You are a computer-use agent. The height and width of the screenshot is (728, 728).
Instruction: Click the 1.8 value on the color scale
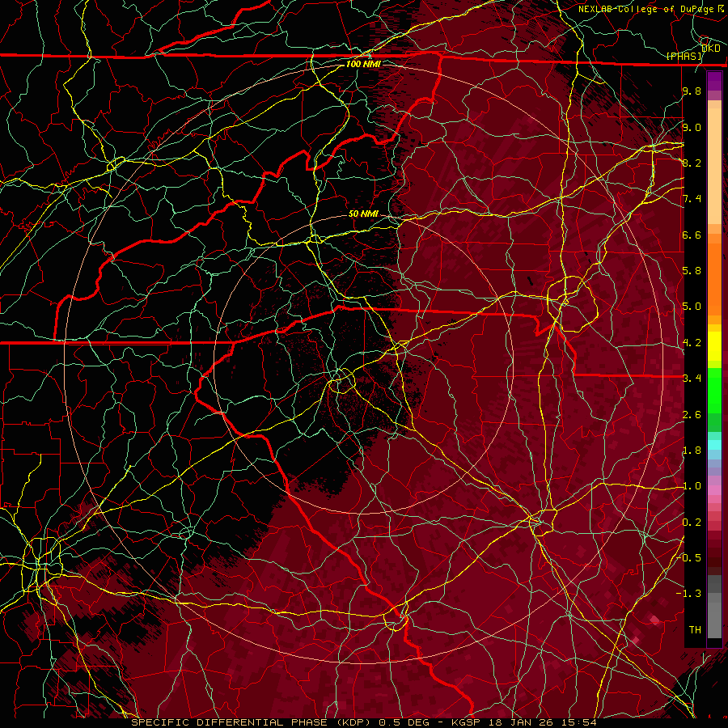point(692,451)
